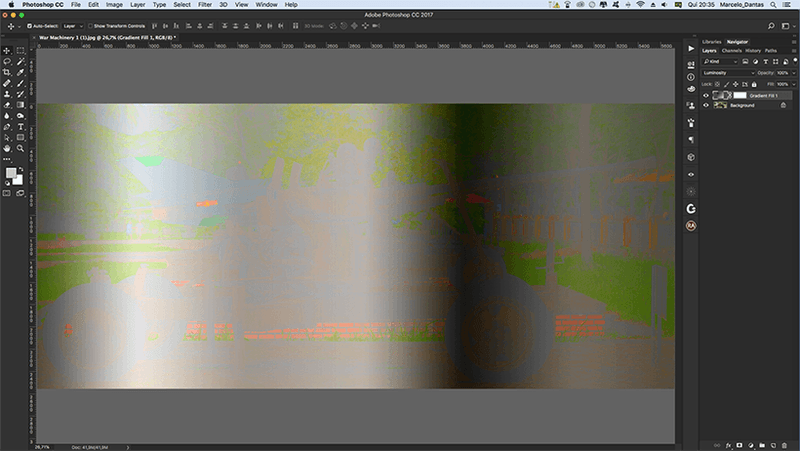Open the Opacity value dropdown arrow
This screenshot has height=451, width=800.
click(x=793, y=73)
